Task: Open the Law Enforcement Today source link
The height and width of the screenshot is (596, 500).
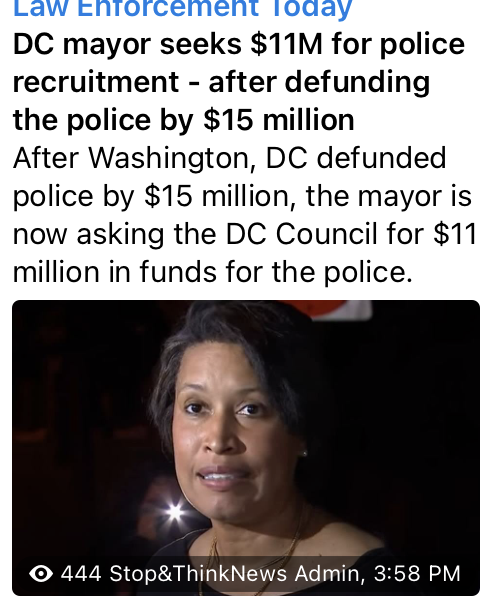Action: pos(183,8)
